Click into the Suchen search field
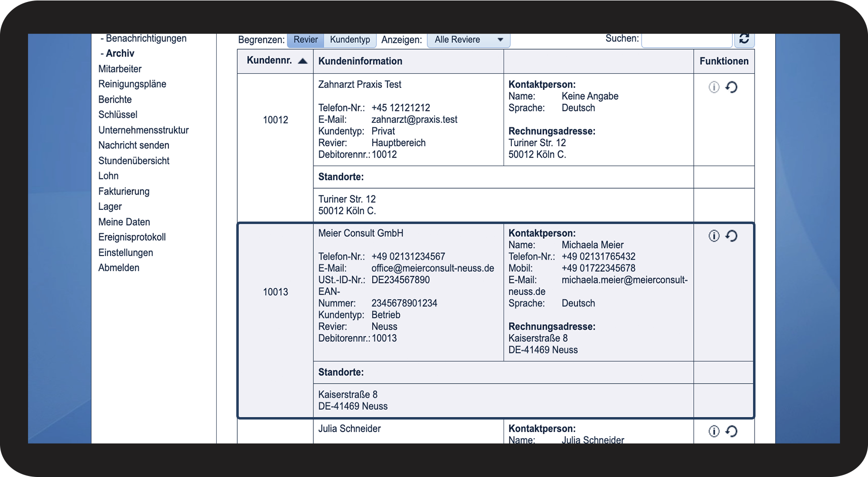 pyautogui.click(x=687, y=39)
